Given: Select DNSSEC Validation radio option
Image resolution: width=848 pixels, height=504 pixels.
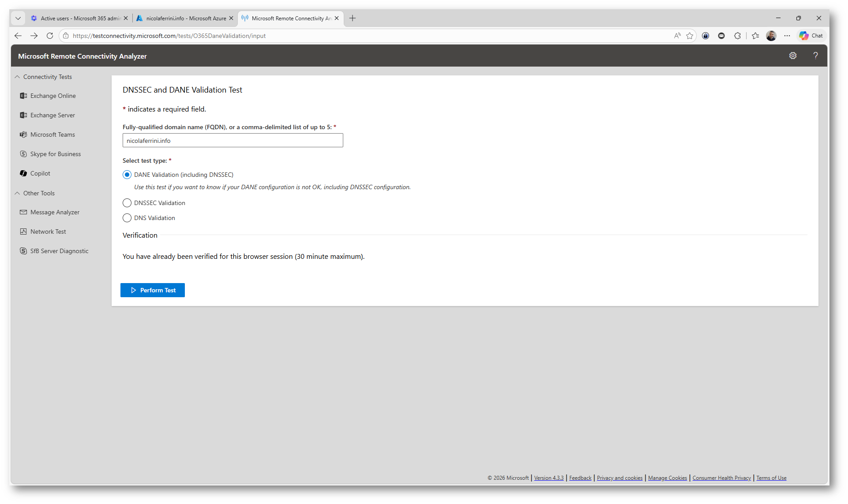Looking at the screenshot, I should tap(127, 203).
